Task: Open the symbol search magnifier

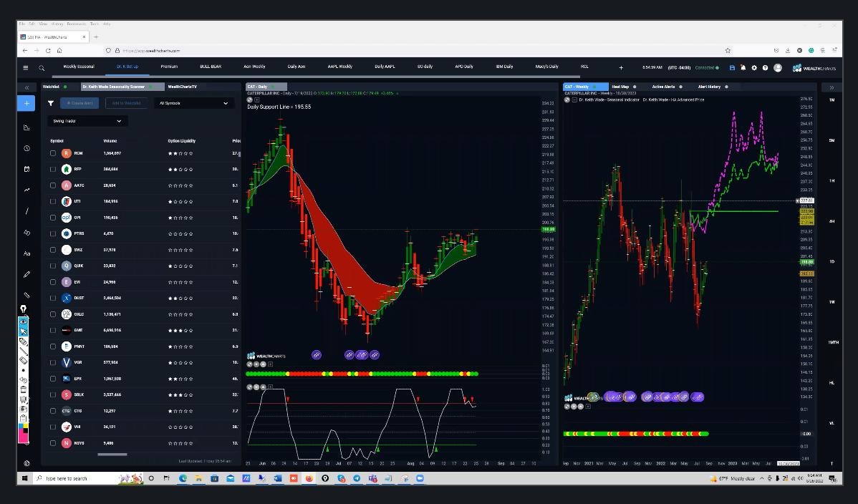Action: click(x=42, y=68)
